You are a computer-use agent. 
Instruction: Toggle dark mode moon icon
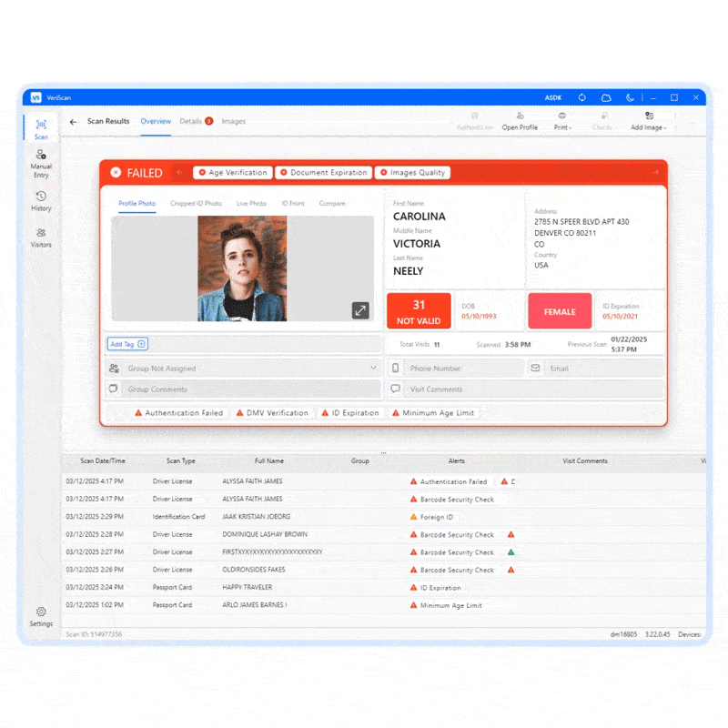(x=630, y=97)
